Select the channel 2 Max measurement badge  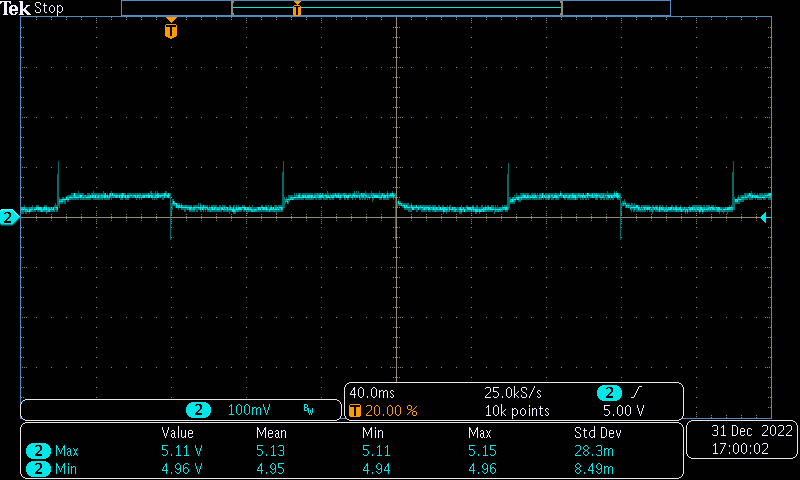point(39,450)
